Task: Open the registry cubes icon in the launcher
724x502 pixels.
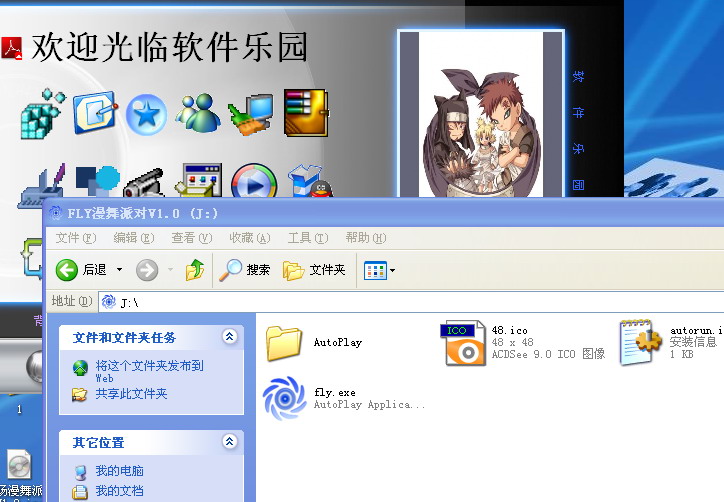Action: point(42,115)
